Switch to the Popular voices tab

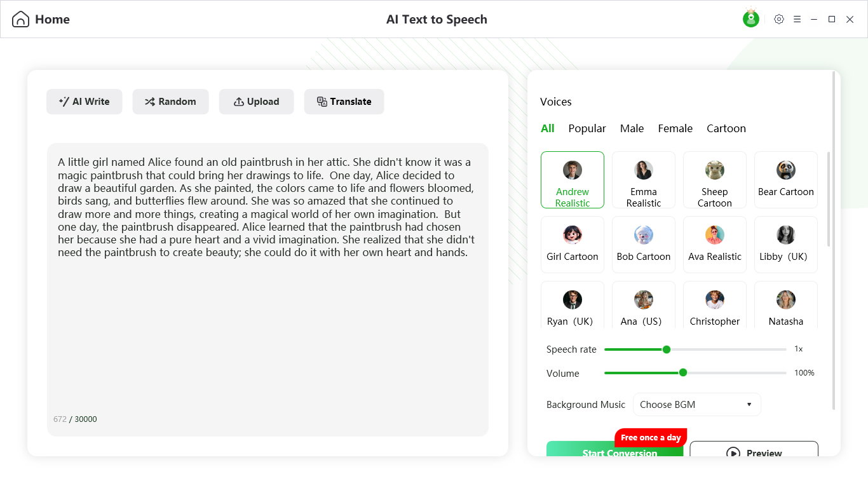point(587,128)
